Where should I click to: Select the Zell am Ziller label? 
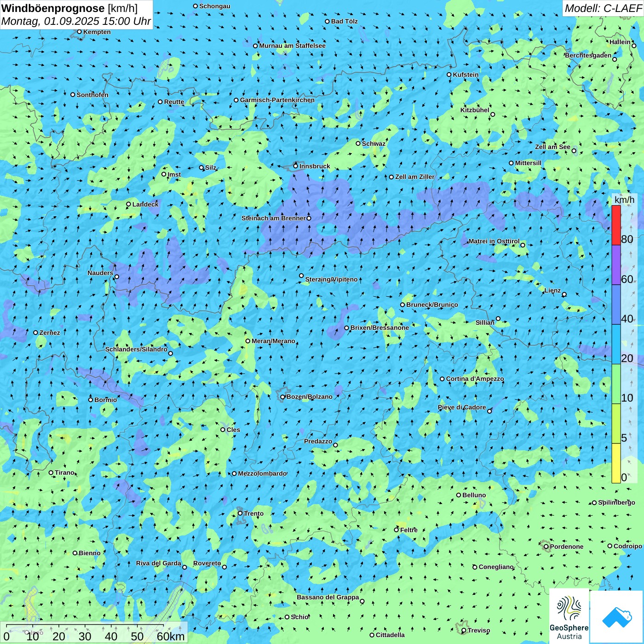(415, 177)
